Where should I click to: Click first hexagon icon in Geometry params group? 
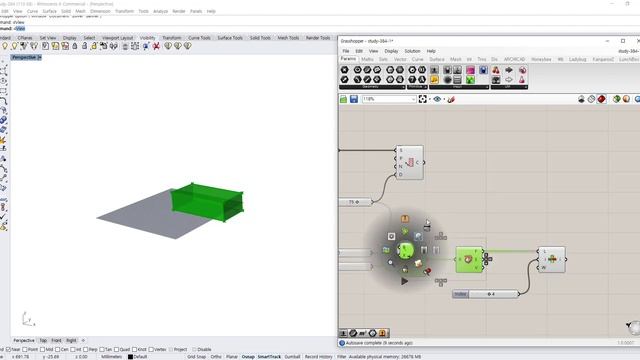(344, 70)
